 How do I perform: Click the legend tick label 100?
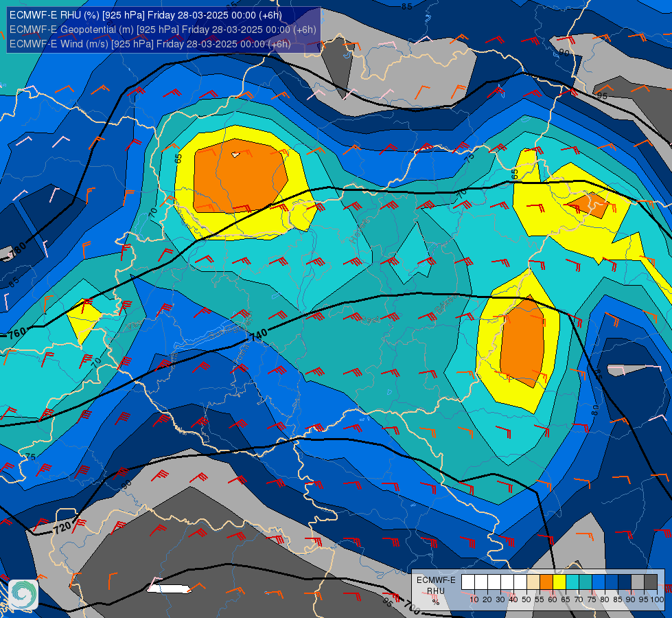(x=658, y=599)
